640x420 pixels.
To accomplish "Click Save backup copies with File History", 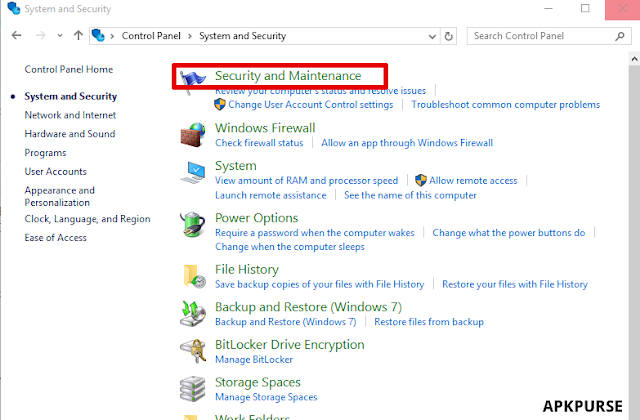I will (320, 284).
